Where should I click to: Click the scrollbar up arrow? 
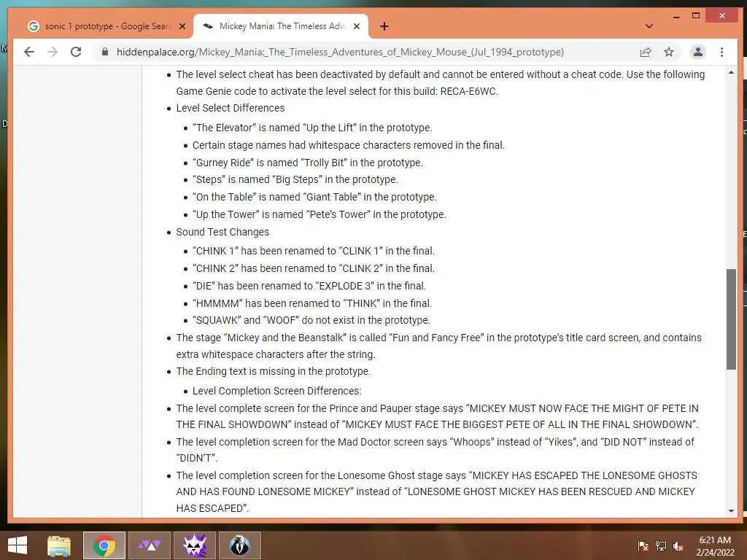[x=731, y=73]
